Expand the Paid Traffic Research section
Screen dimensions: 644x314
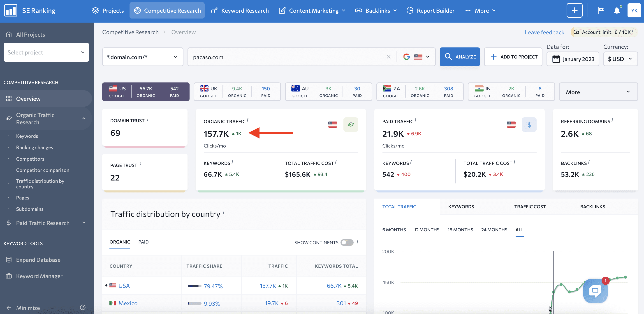tap(84, 223)
